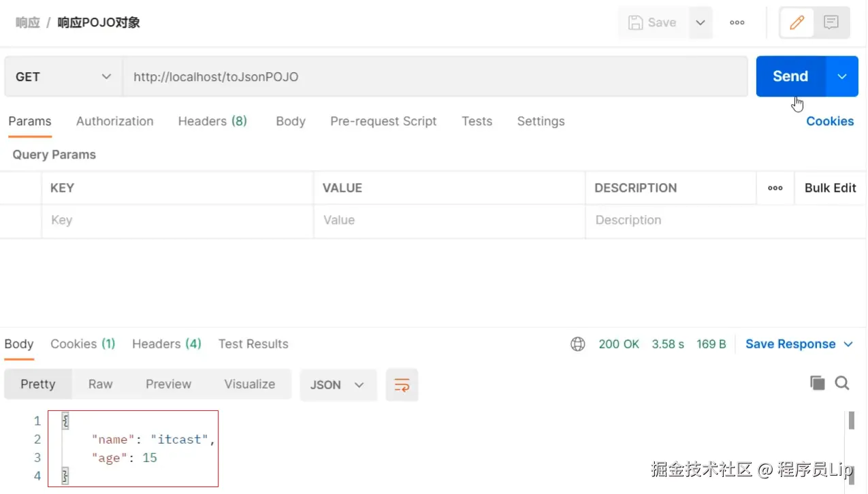Screen dimensions: 868x494
Task: Click the response scrollbar thumb
Action: (851, 420)
